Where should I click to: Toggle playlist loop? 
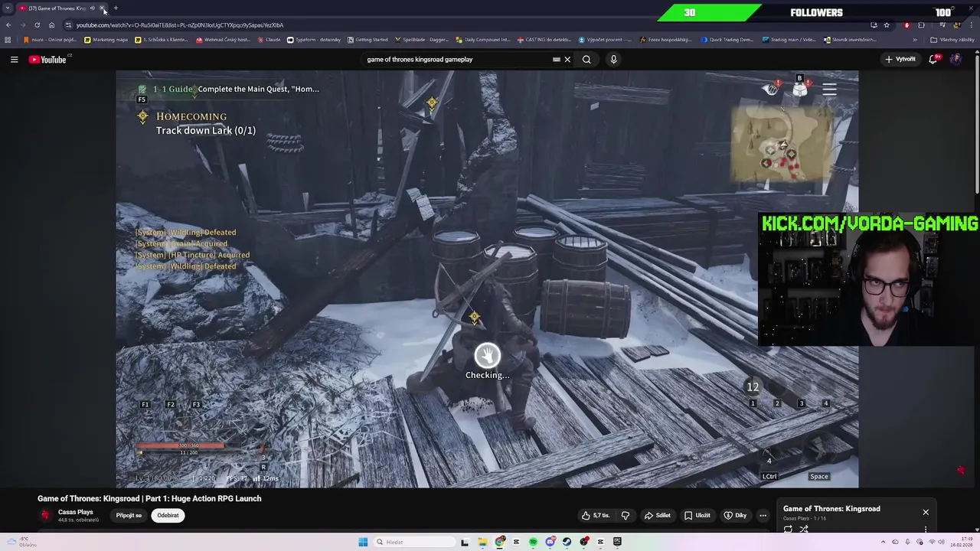click(788, 529)
